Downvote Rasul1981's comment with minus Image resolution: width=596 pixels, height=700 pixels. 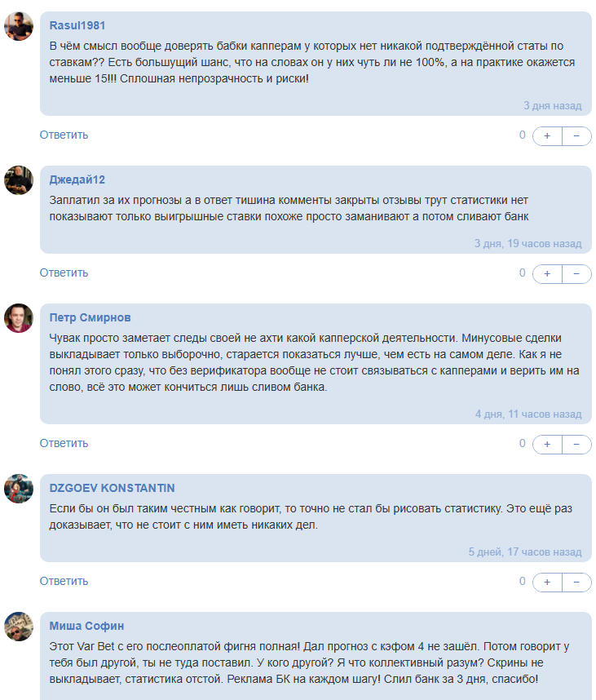(576, 135)
